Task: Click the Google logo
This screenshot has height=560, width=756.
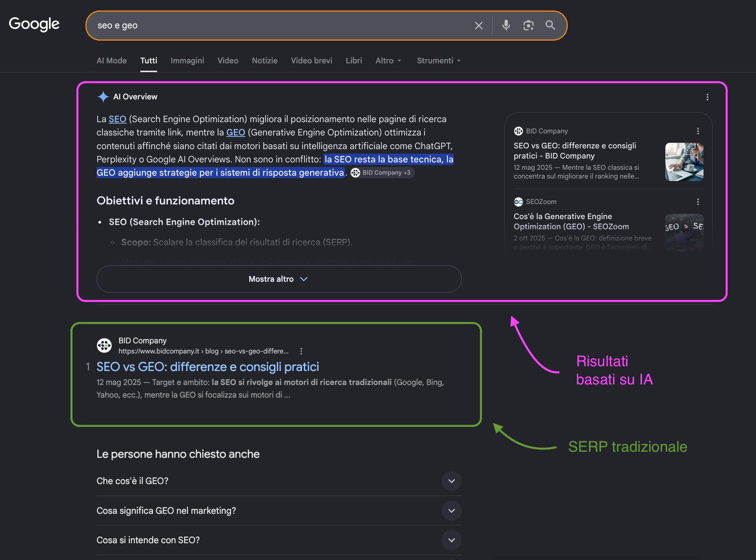Action: [x=34, y=24]
